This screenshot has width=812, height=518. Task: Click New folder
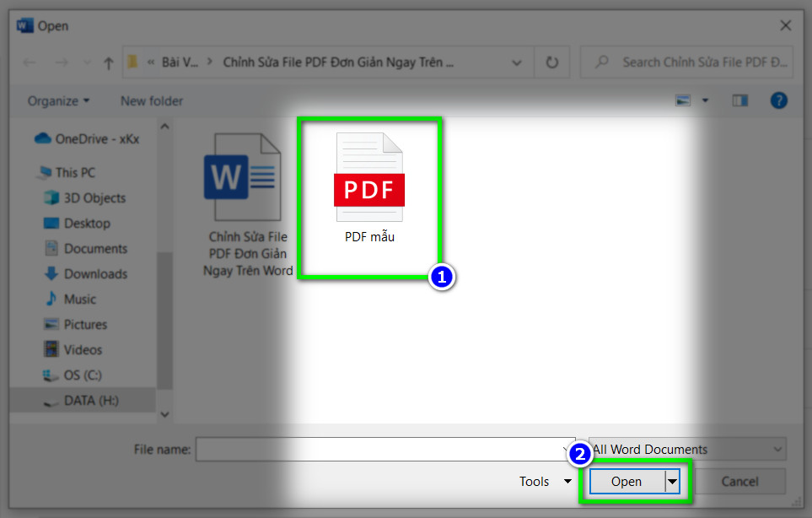click(152, 101)
